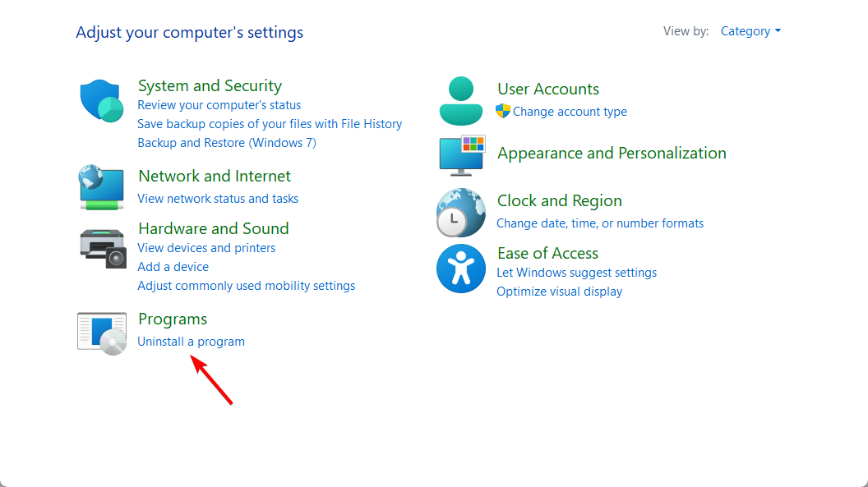Open Backup and Restore (Windows 7)
Screen dimensions: 868x487
coord(227,143)
